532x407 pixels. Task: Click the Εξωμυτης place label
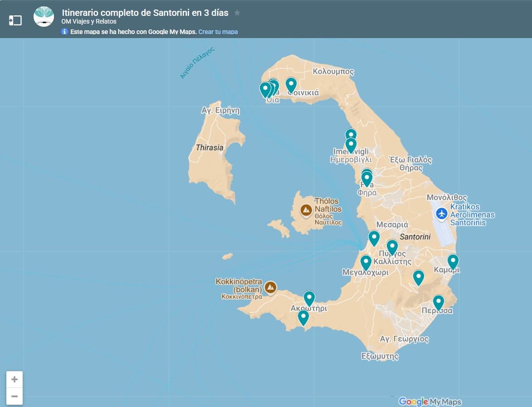click(x=380, y=356)
